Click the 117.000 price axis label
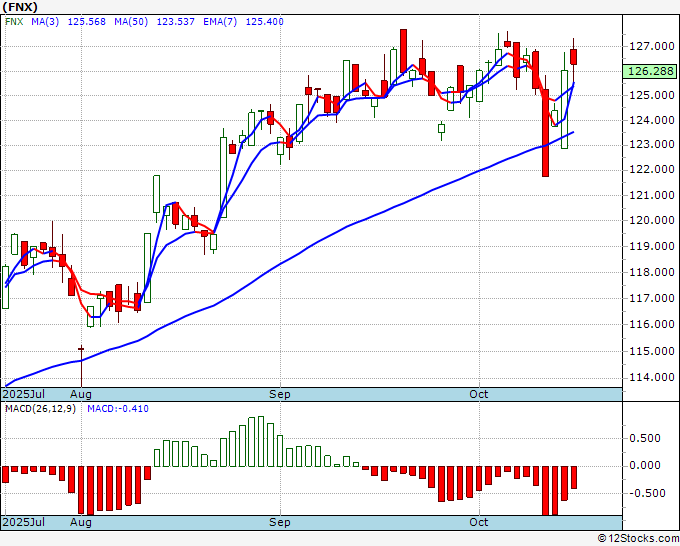The image size is (680, 546). (x=652, y=298)
